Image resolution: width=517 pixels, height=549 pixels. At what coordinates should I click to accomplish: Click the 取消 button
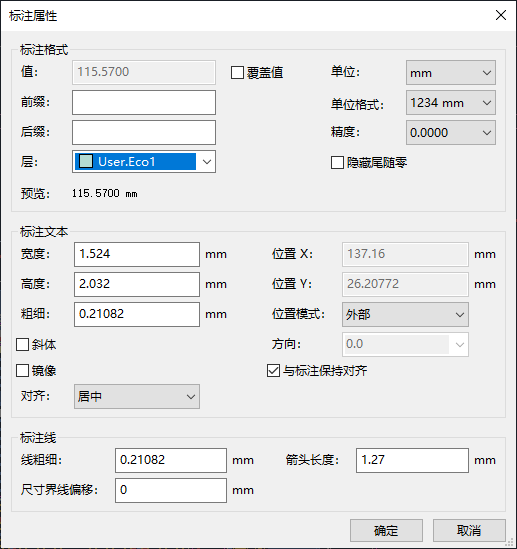469,531
